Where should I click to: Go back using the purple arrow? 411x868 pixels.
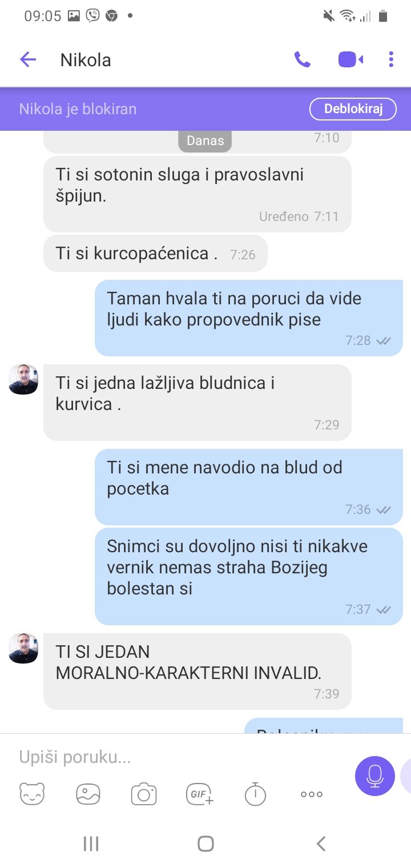[x=28, y=59]
